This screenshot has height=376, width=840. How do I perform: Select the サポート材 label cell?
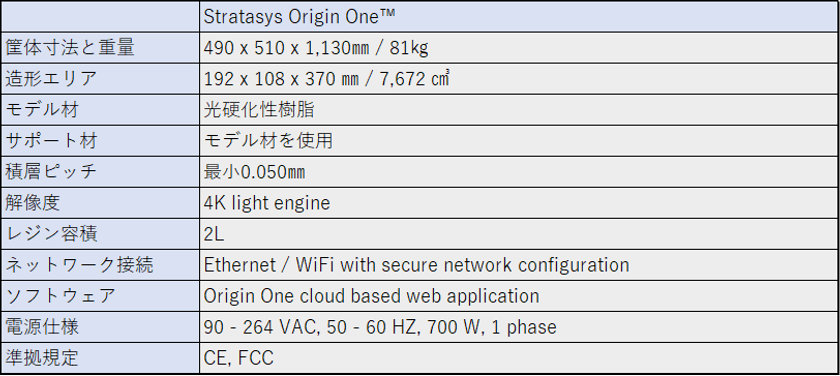pos(100,141)
